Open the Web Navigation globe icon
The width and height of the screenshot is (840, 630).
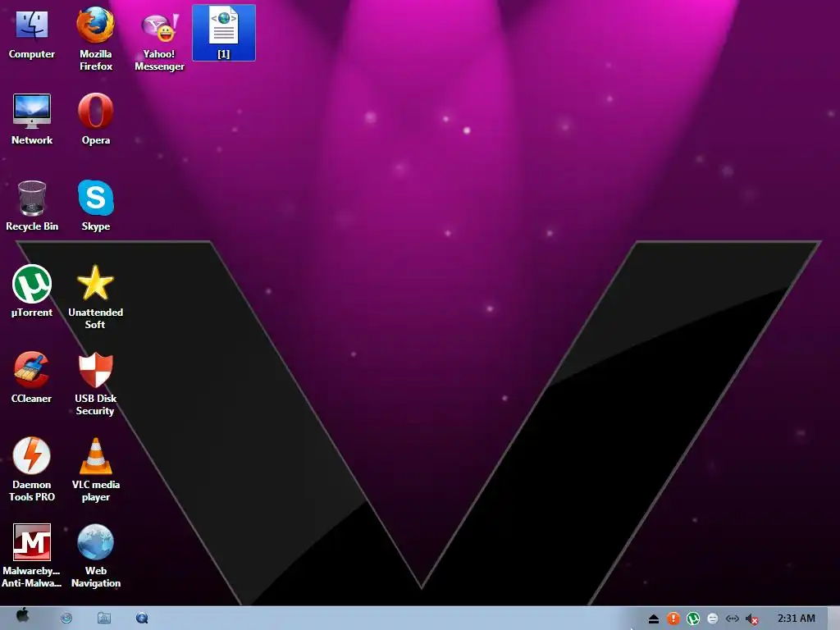tap(95, 556)
